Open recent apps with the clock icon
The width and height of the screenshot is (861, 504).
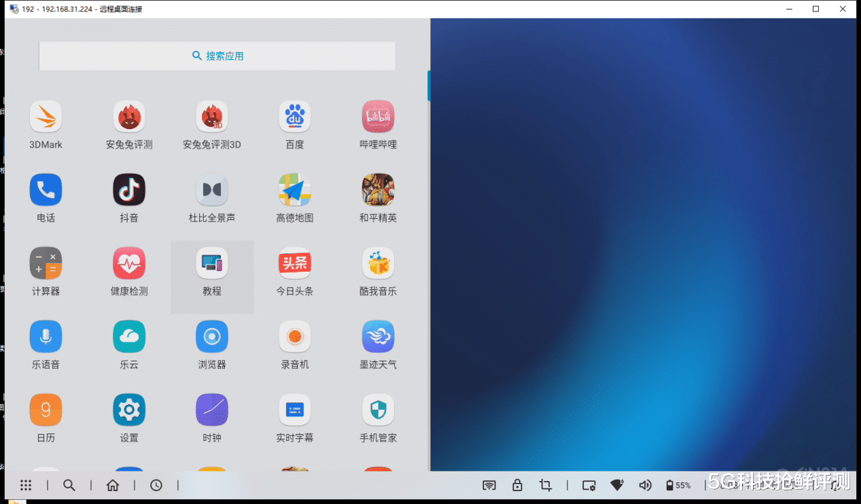[156, 485]
